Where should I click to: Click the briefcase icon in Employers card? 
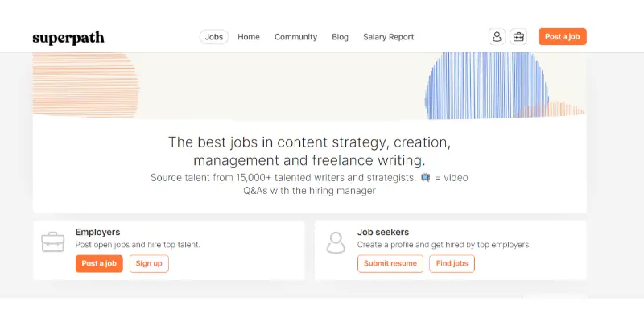[53, 242]
